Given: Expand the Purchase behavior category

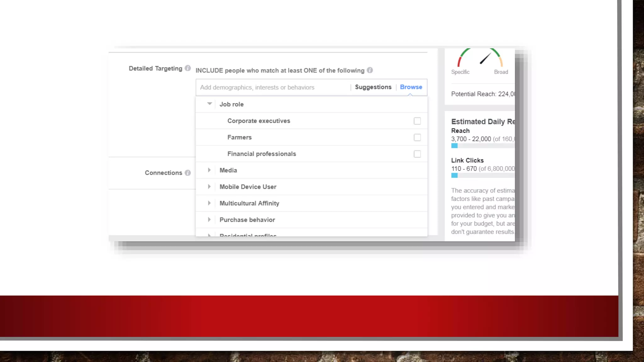Looking at the screenshot, I should (209, 220).
